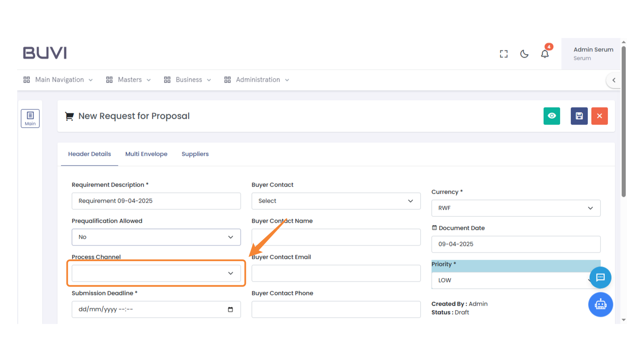
Task: Discard the proposal with the red X button
Action: click(x=599, y=116)
